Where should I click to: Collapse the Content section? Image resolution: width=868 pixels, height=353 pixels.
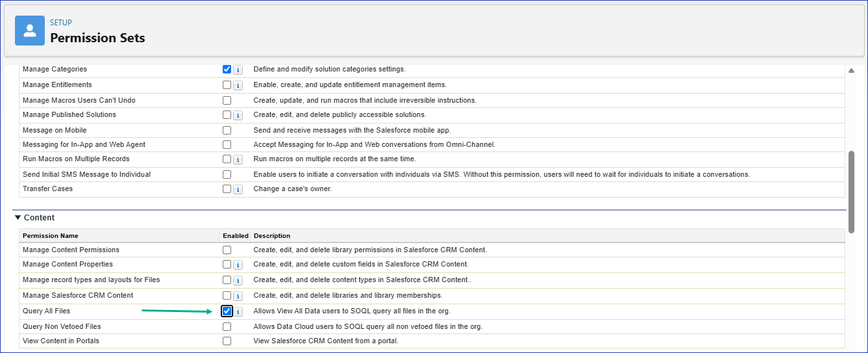(x=18, y=218)
